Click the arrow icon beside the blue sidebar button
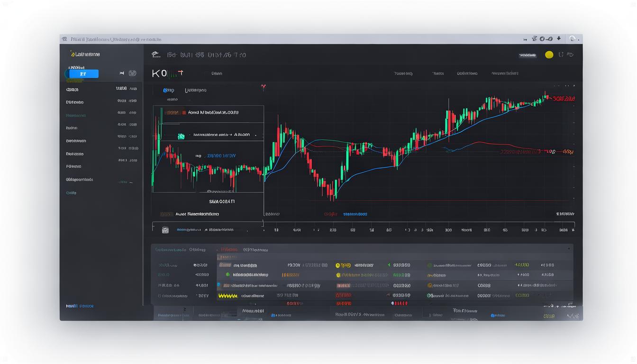Image resolution: width=637 pixels, height=364 pixels. (x=122, y=73)
